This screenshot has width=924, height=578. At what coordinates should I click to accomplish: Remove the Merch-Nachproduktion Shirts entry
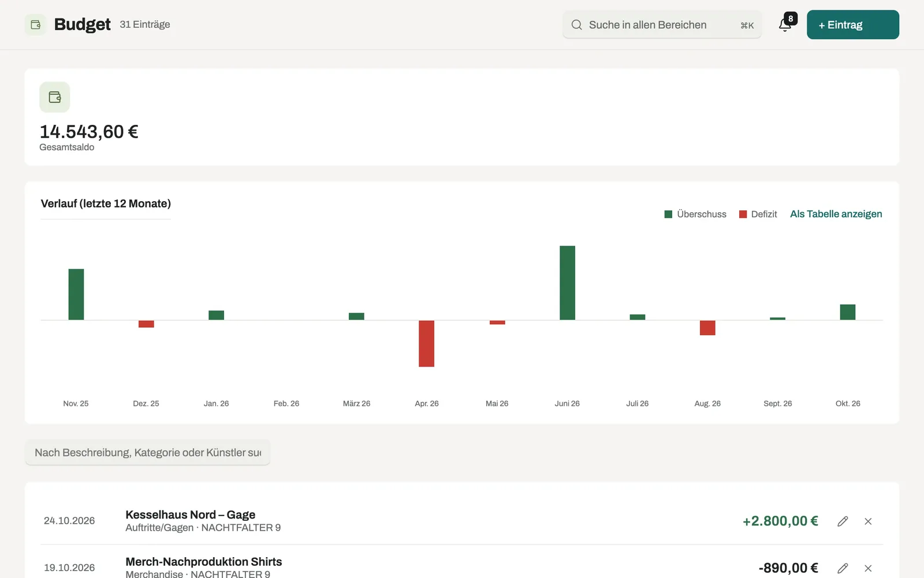pos(868,568)
